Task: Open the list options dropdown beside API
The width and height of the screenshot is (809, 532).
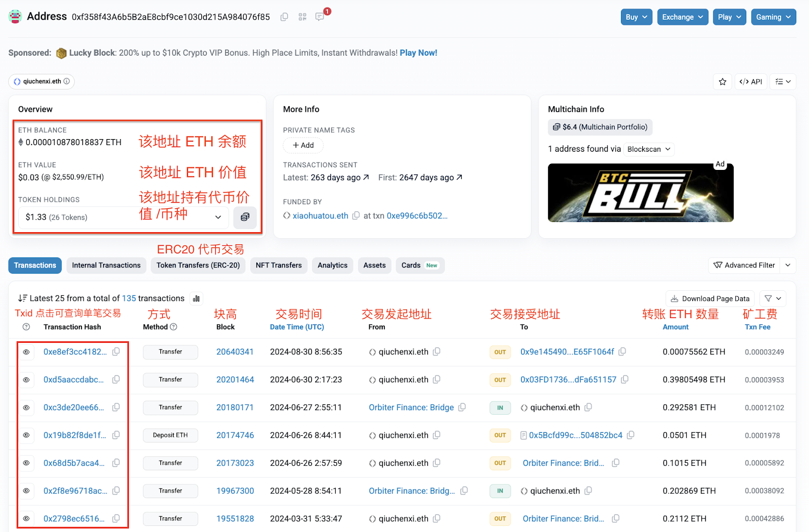Action: point(783,81)
